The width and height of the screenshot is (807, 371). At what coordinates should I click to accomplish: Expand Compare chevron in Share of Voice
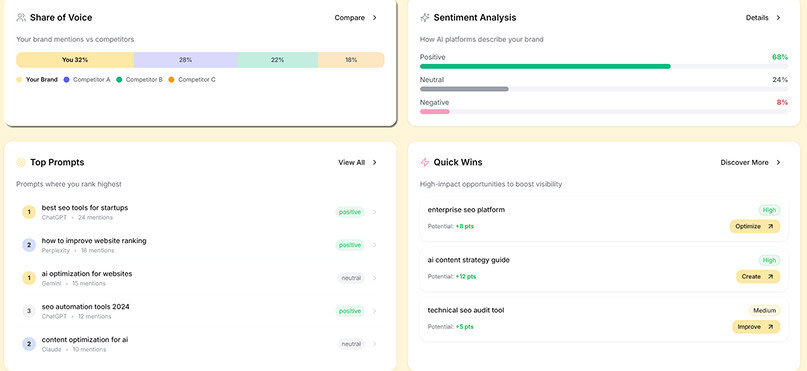pos(375,17)
